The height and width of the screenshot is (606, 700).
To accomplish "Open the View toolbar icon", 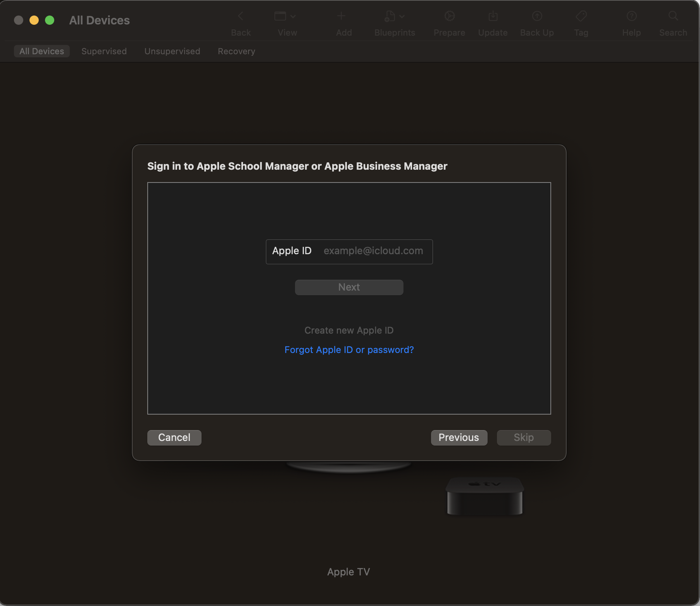I will 280,16.
